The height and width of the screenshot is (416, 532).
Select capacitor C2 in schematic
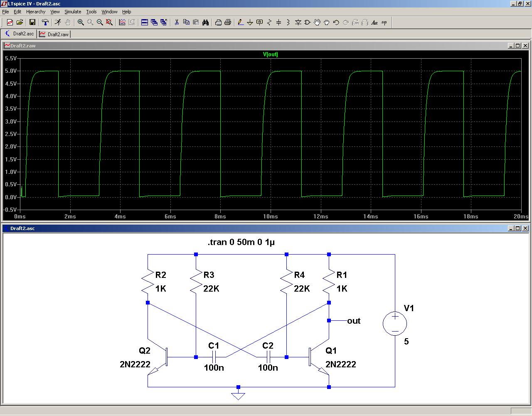pyautogui.click(x=268, y=357)
